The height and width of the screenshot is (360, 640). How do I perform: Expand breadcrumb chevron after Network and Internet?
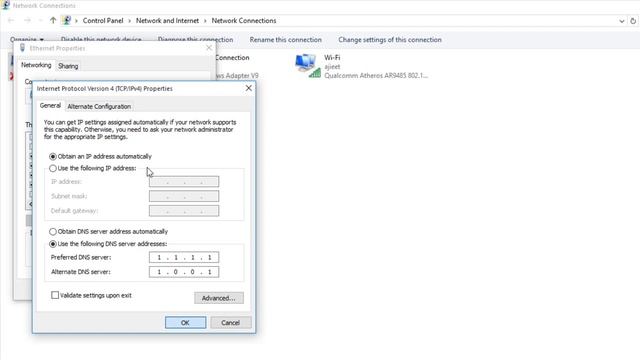pos(205,21)
